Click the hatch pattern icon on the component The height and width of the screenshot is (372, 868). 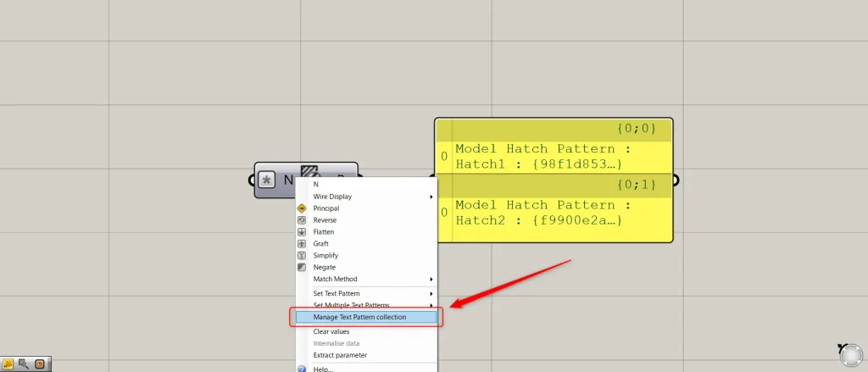tap(309, 171)
